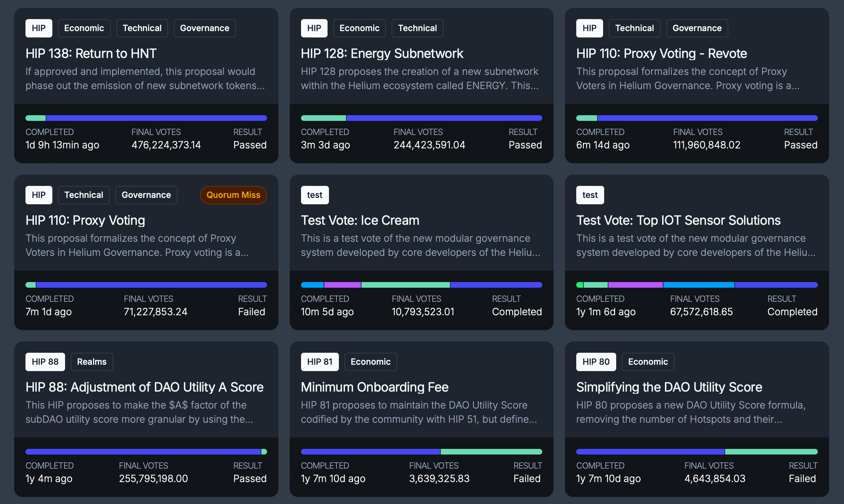
Task: Click vote bar on Simplifying DAO Utility Score card
Action: pyautogui.click(x=697, y=452)
